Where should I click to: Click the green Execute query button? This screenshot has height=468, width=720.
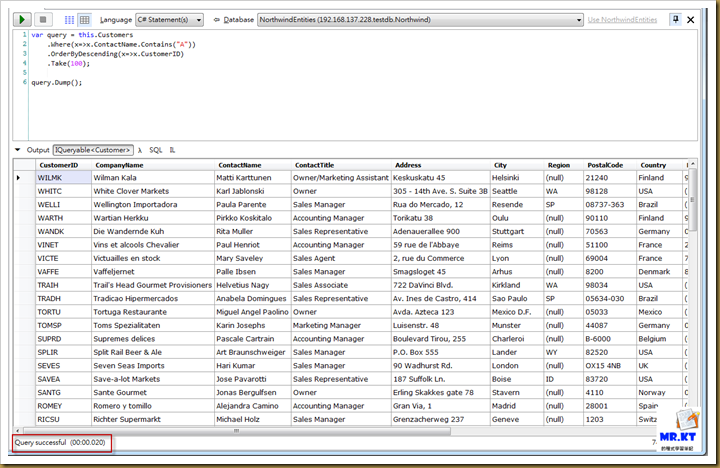tap(24, 19)
